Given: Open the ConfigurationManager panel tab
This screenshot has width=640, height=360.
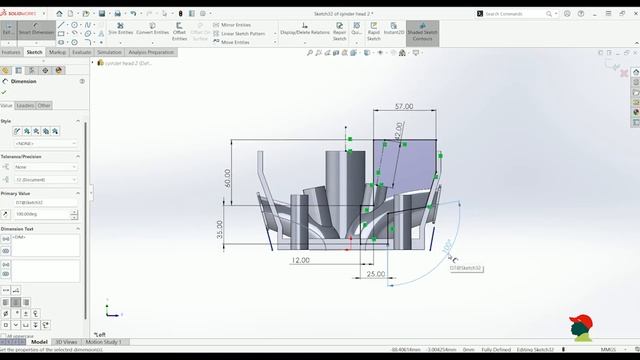Looking at the screenshot, I should [x=32, y=70].
